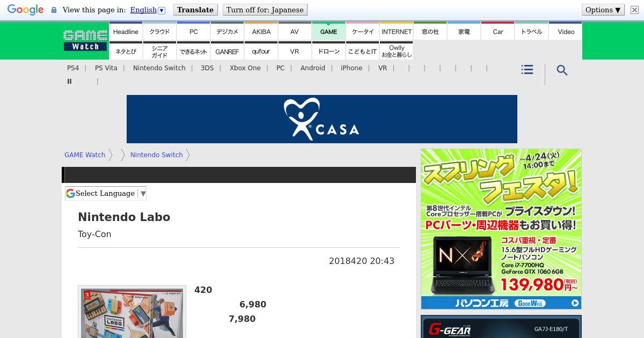Open the シニアガイド tab
The height and width of the screenshot is (338, 644).
tap(159, 51)
